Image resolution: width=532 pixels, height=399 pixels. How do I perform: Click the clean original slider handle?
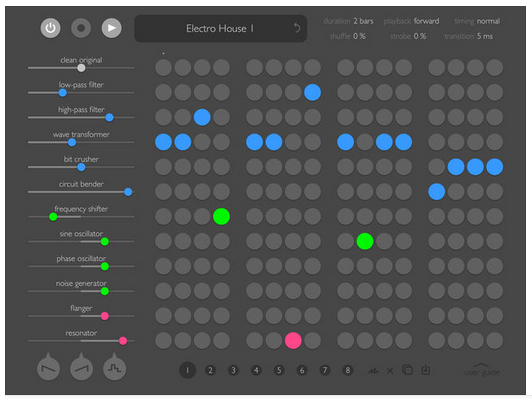(x=81, y=68)
